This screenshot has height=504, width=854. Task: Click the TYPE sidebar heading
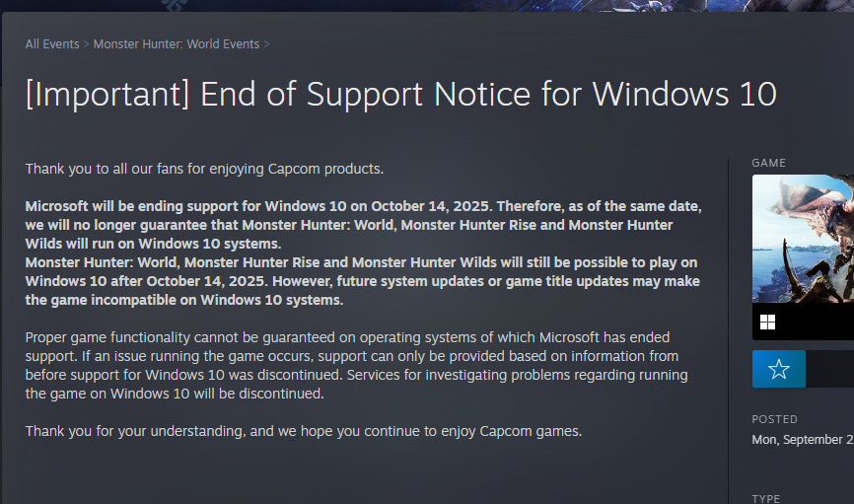(766, 499)
